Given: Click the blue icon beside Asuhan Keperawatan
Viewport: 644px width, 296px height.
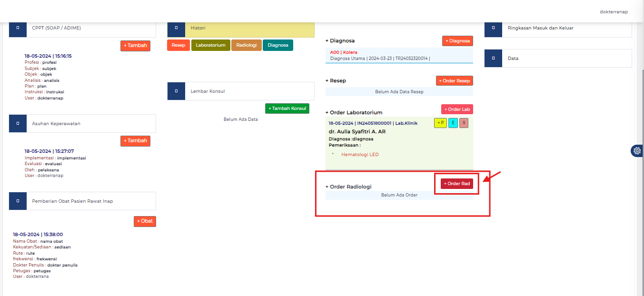Looking at the screenshot, I should pyautogui.click(x=18, y=123).
